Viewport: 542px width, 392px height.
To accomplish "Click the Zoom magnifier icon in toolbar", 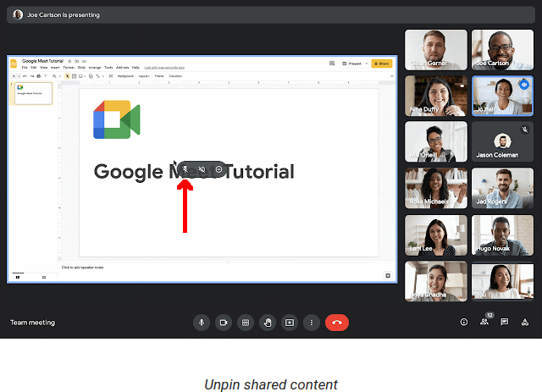I will 54,76.
